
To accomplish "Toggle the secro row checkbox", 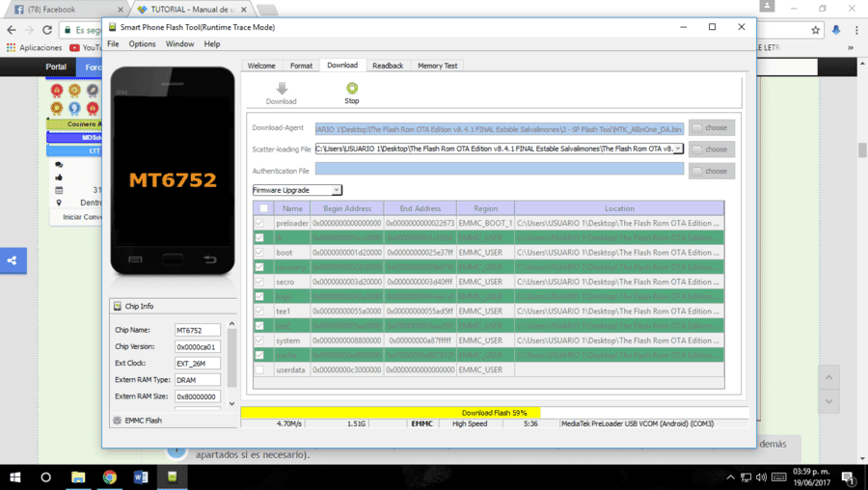I will click(259, 282).
